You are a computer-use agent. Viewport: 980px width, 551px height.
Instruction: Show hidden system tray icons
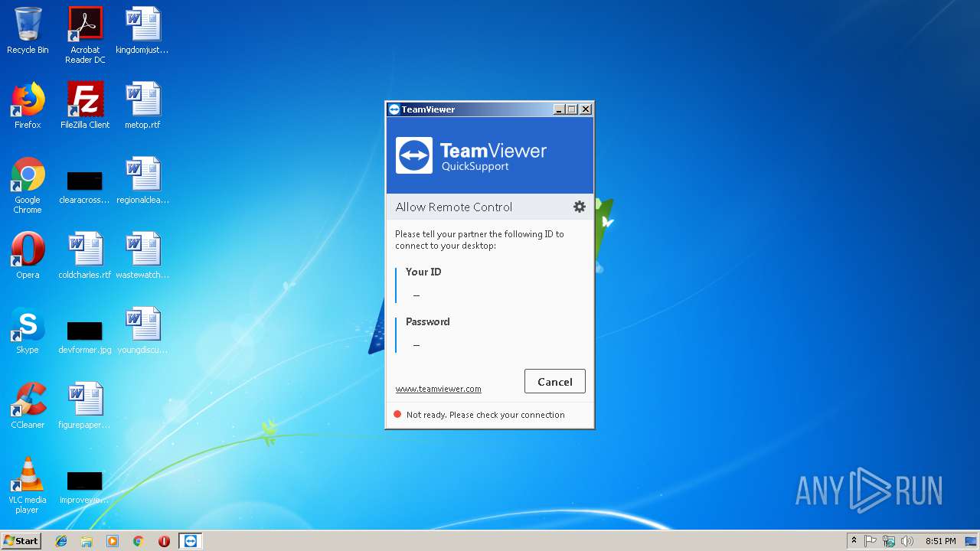[854, 541]
